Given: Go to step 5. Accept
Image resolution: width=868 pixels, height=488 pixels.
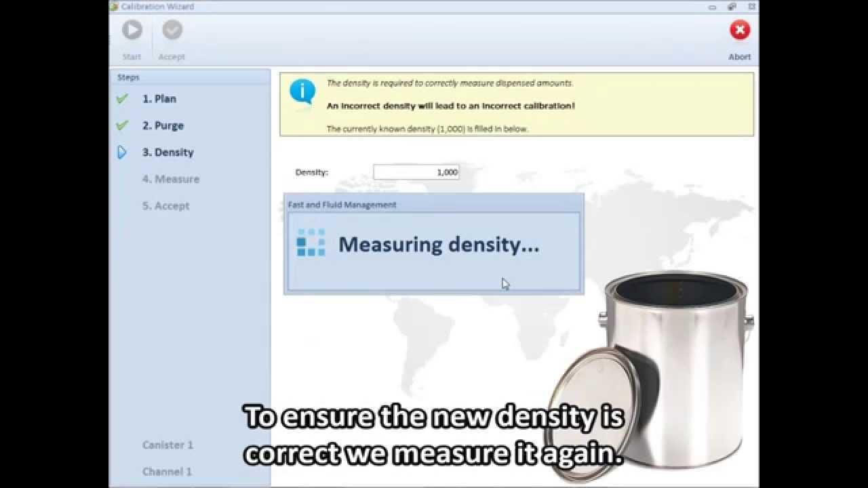Looking at the screenshot, I should [166, 206].
